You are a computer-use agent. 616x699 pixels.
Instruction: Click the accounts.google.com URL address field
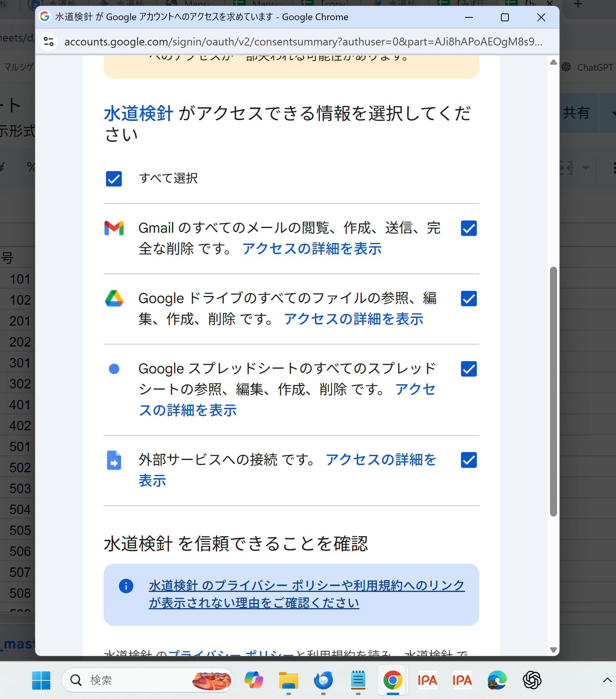coord(303,41)
